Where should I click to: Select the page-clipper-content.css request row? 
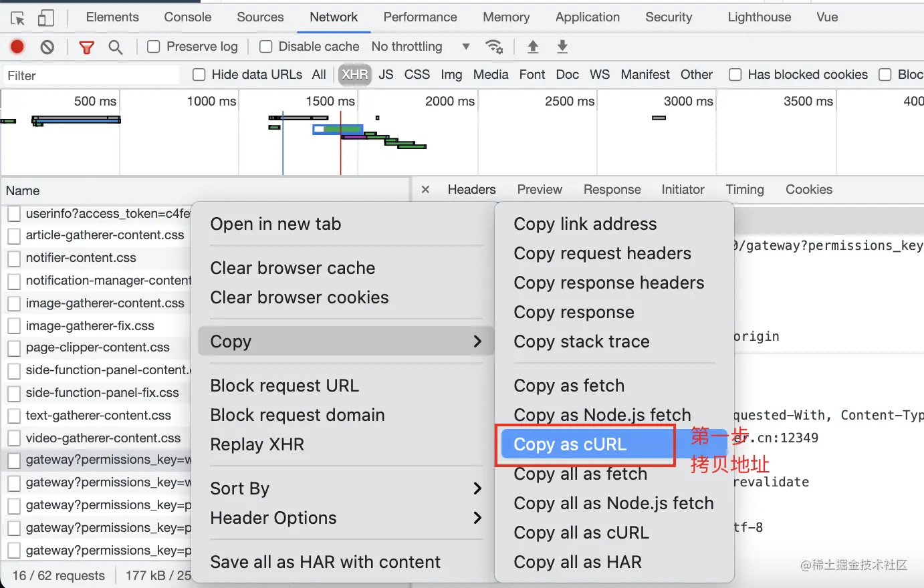click(x=98, y=347)
